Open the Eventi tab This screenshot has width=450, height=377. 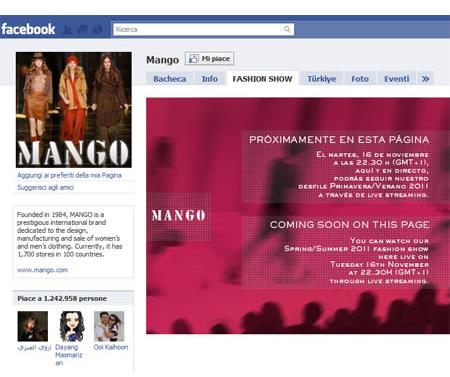pyautogui.click(x=397, y=79)
